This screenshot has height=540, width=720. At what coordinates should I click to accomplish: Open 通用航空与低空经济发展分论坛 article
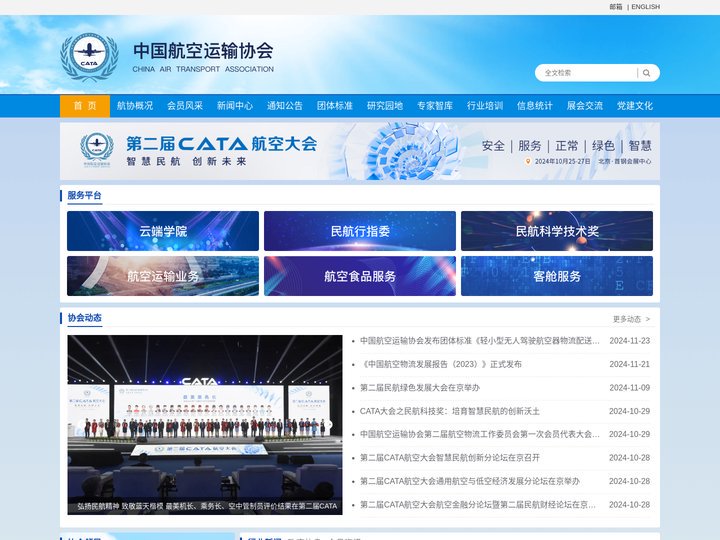click(x=470, y=481)
